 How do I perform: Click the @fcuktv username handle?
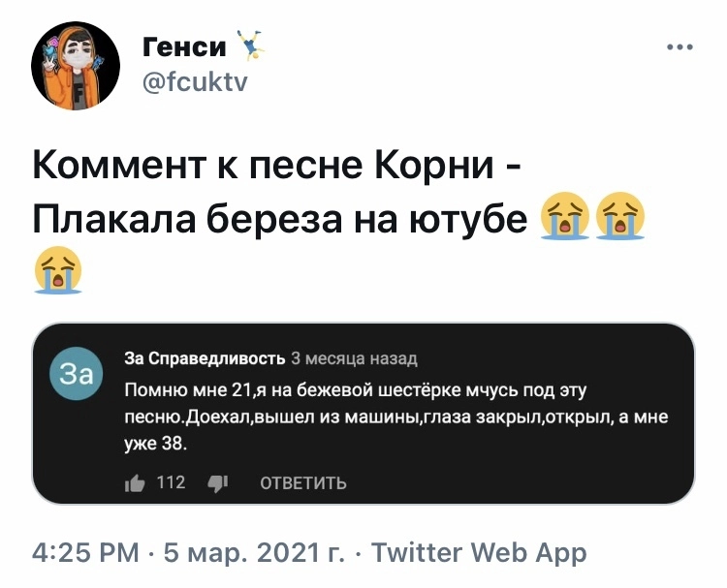[195, 83]
